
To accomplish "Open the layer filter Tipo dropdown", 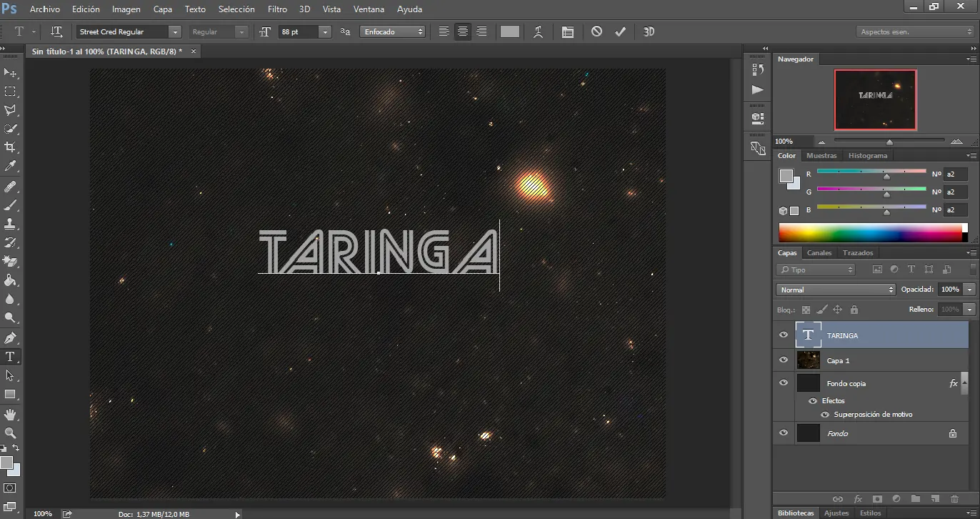I will (816, 270).
